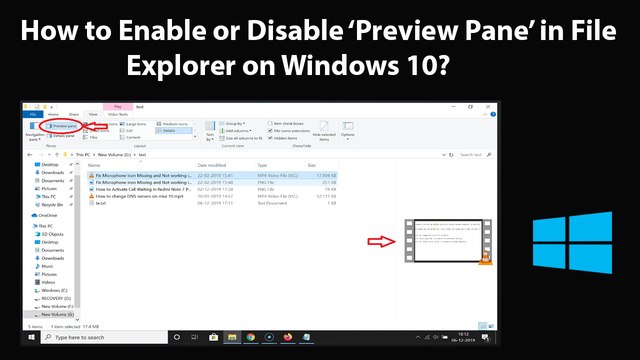This screenshot has width=640, height=360.
Task: Sort by Type column header
Action: tap(262, 165)
